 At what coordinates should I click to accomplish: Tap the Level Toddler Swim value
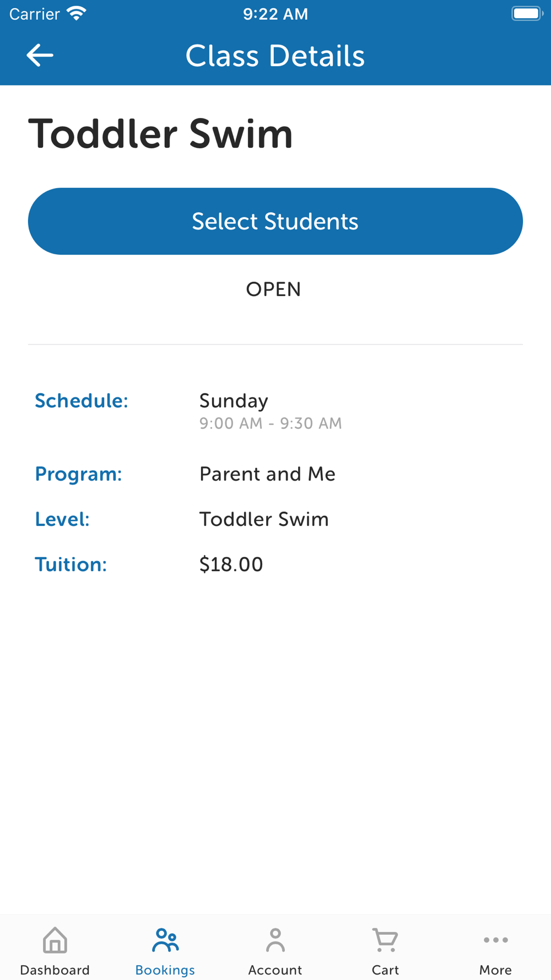[x=264, y=519]
